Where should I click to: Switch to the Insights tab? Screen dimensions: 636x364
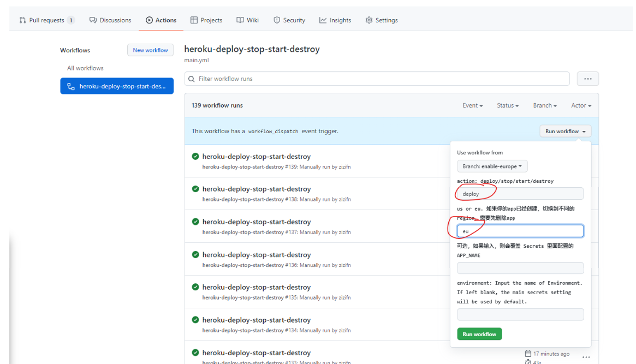(x=335, y=20)
